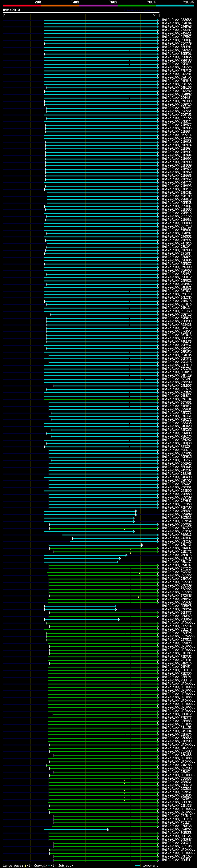The width and height of the screenshot is (197, 868).
Task: Select hit label UniRef100_Q0F165
Action: tap(177, 856)
